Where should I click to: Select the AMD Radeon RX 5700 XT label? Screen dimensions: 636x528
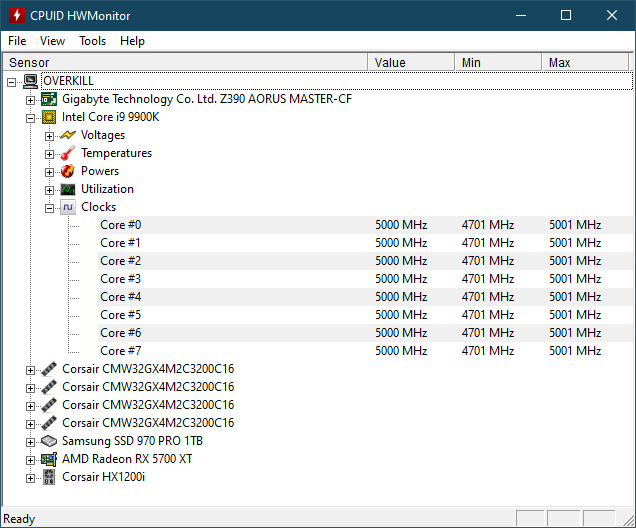pos(127,459)
